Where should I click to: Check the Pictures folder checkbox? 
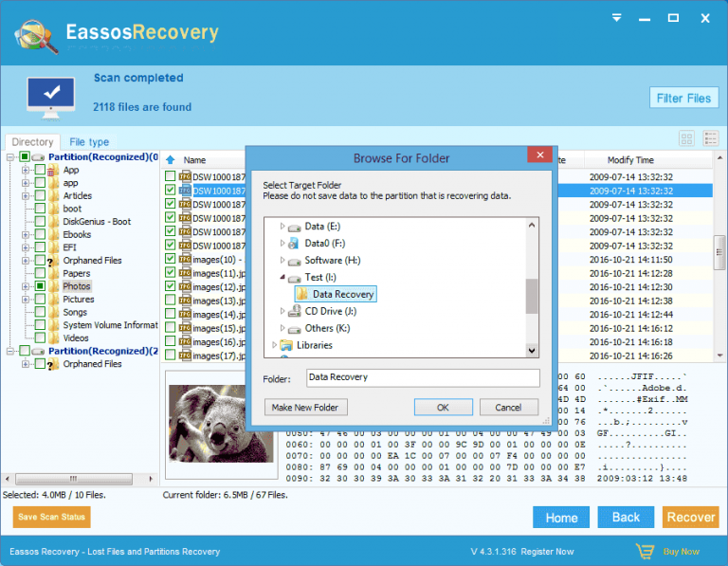41,299
